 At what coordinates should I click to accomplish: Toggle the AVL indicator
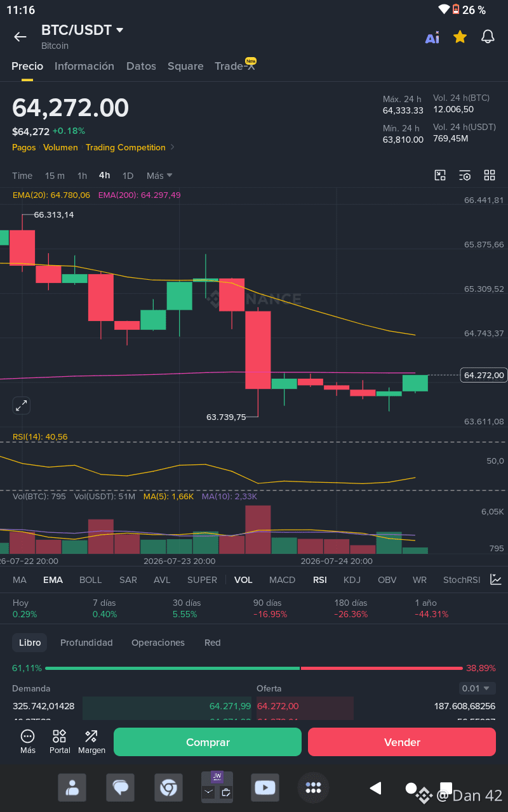pos(162,580)
